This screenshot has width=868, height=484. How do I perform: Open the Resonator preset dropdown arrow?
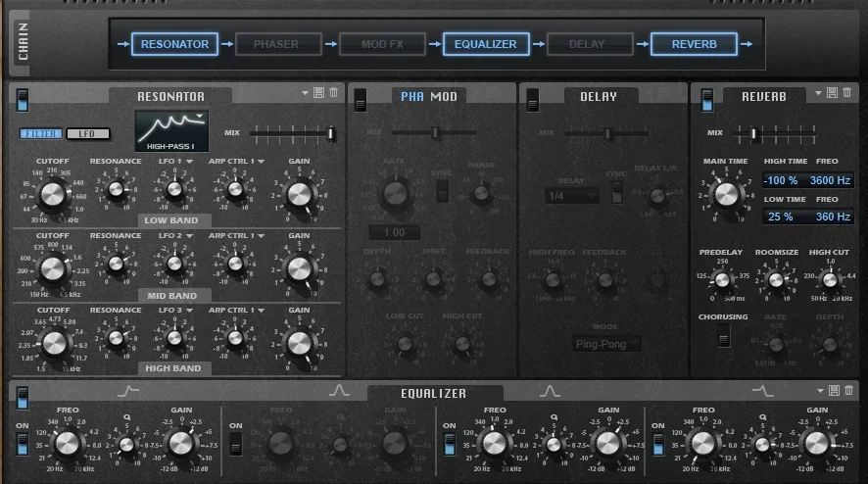305,93
